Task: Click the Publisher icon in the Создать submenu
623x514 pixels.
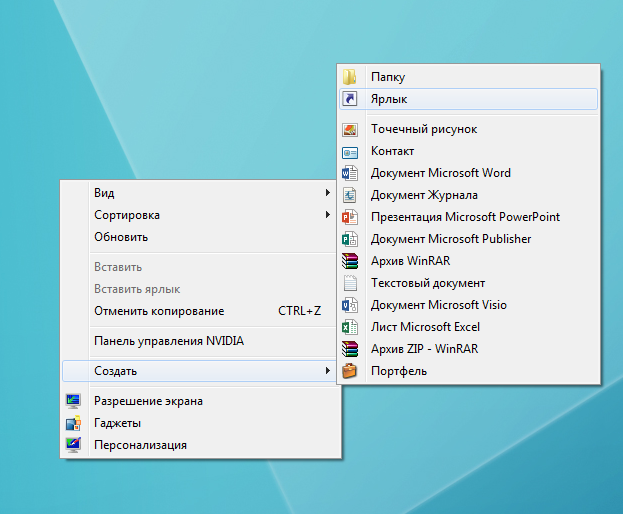Action: pos(350,239)
